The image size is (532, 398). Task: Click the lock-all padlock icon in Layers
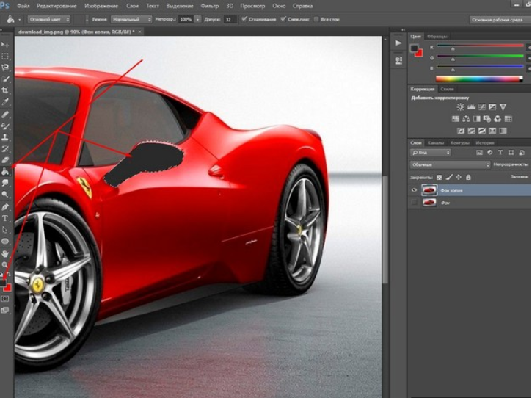tap(467, 177)
